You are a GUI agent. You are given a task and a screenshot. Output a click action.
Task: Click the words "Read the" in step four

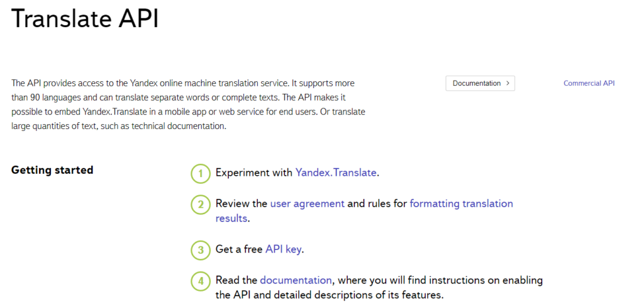[x=236, y=280]
